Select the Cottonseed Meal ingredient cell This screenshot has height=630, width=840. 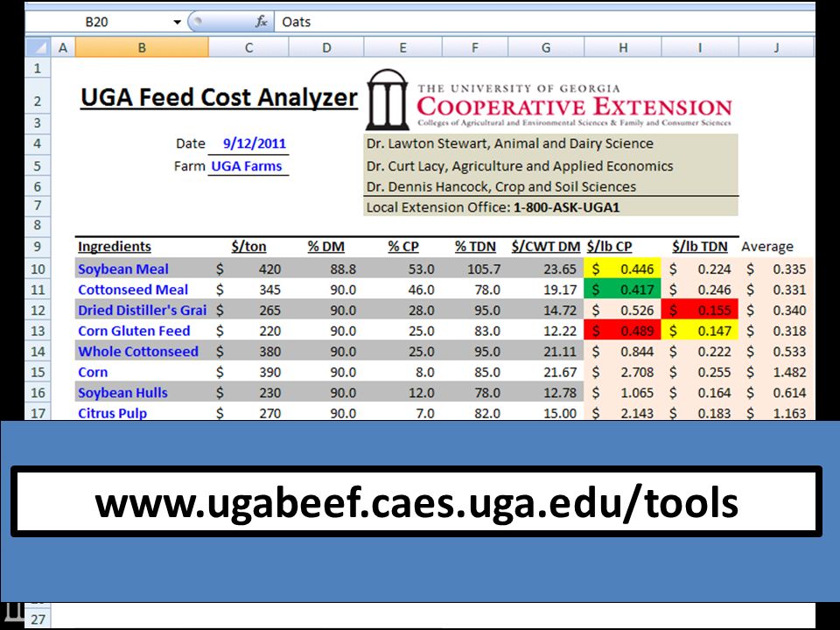tap(142, 290)
